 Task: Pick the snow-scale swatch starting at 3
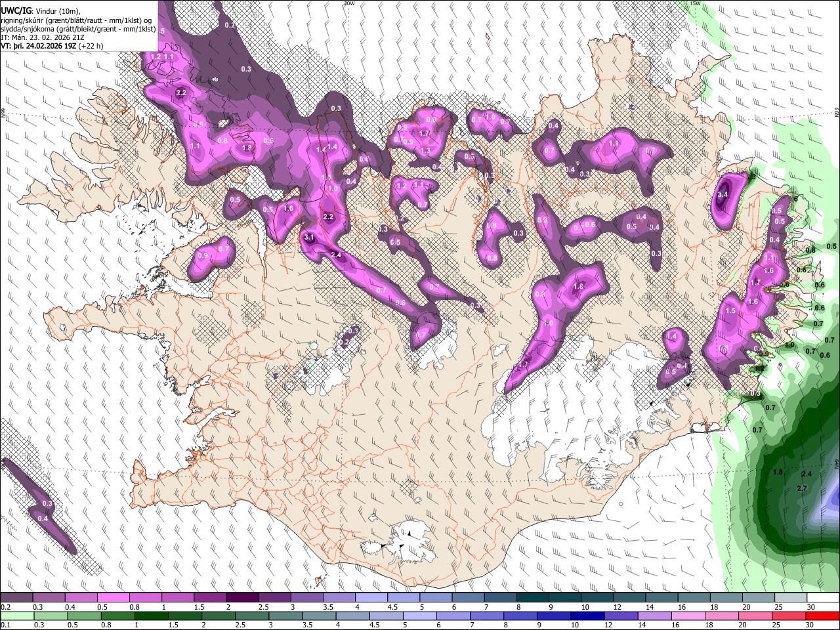coord(306,598)
